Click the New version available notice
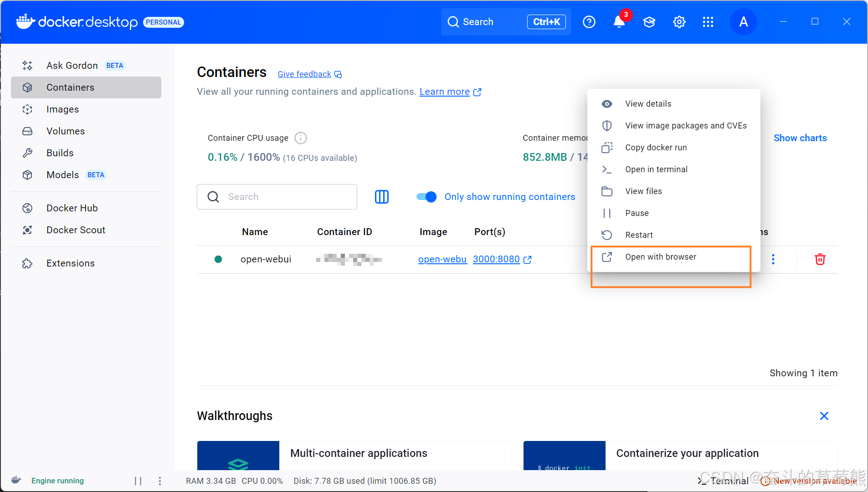The image size is (868, 492). tap(809, 481)
